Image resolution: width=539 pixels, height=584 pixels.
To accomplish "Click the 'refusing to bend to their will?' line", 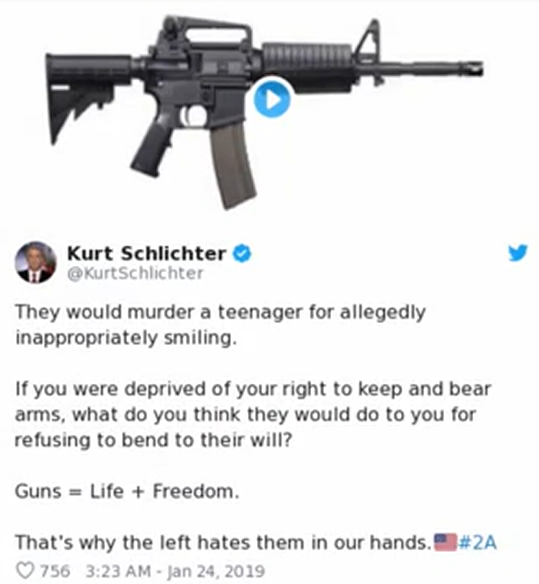I will pos(153,440).
